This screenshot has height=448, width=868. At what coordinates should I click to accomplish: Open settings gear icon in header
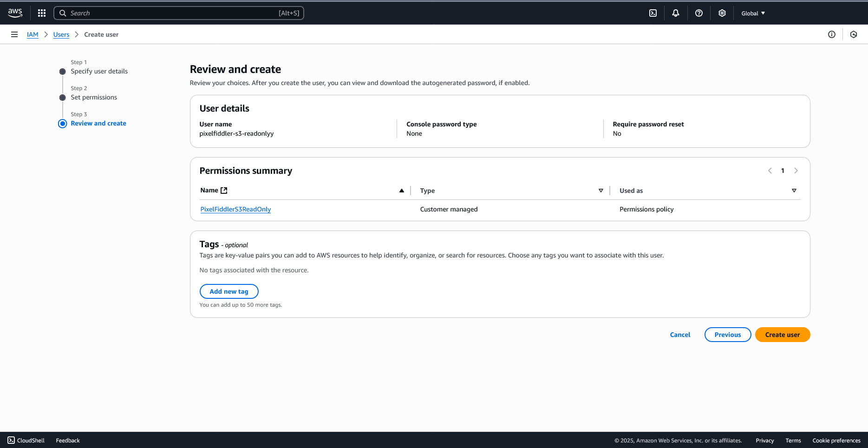click(722, 13)
